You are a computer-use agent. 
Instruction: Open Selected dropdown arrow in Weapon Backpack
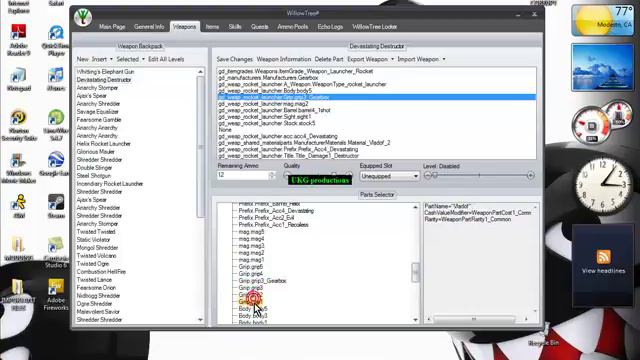(x=143, y=59)
